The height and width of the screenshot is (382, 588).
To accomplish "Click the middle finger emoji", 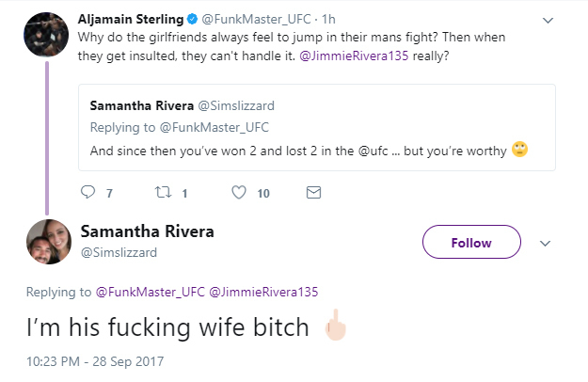I will [x=333, y=328].
